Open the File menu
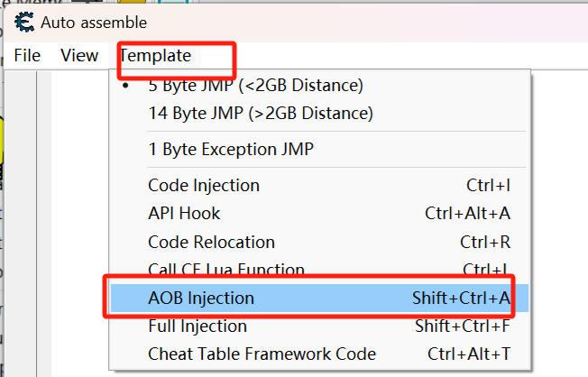 coord(27,56)
